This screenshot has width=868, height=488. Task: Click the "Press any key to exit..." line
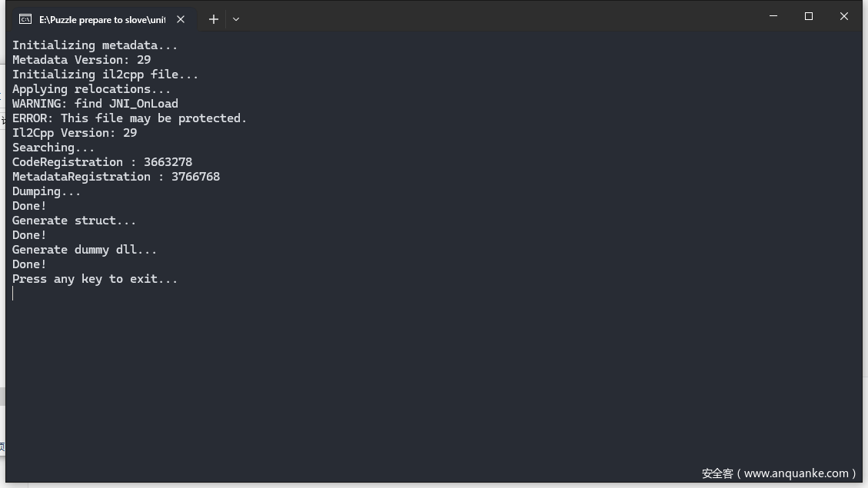tap(95, 279)
